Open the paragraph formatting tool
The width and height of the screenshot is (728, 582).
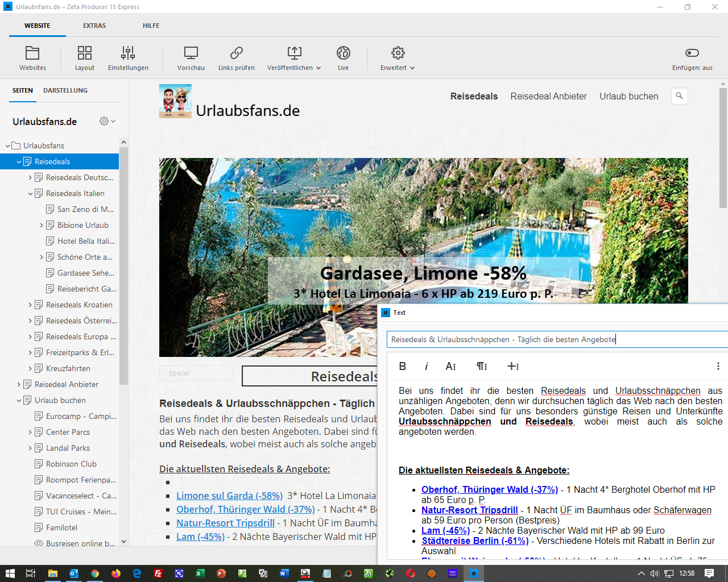click(x=482, y=367)
